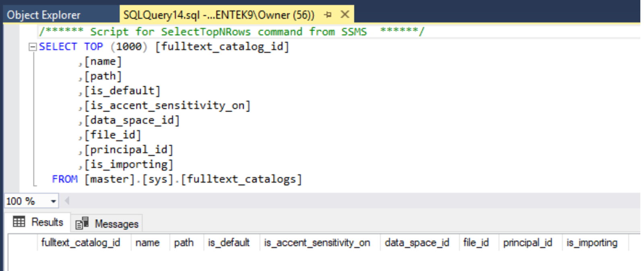Select the data_space_id column header
This screenshot has width=644, height=271.
[x=419, y=243]
